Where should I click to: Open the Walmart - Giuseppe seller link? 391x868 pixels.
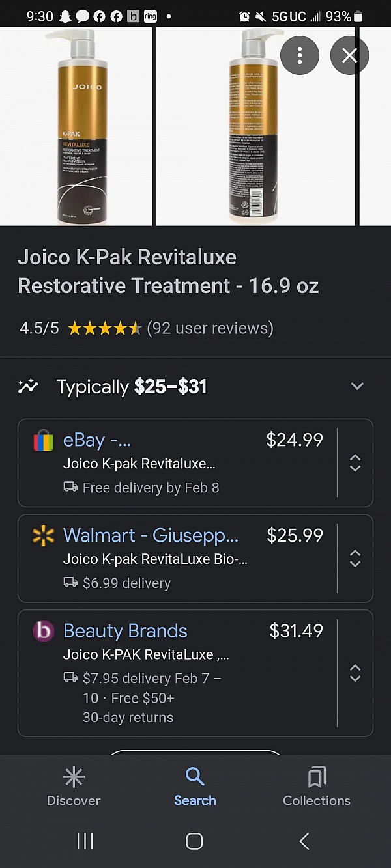click(x=151, y=535)
